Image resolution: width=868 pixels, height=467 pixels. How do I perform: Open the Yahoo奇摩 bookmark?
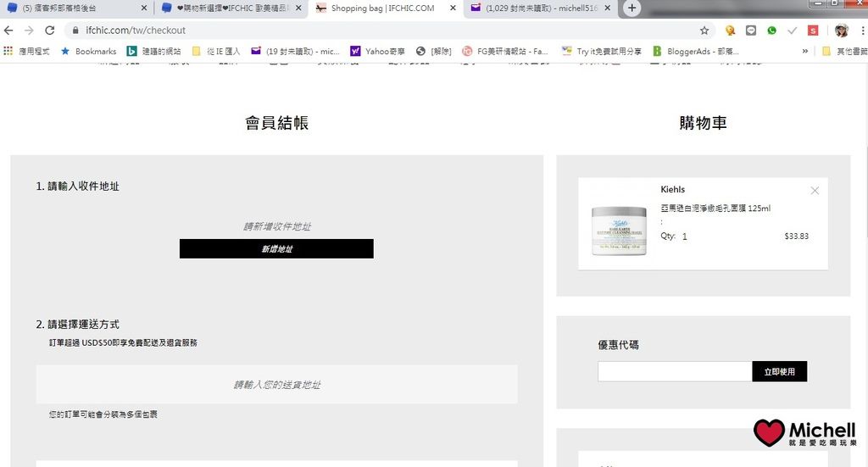(x=377, y=52)
